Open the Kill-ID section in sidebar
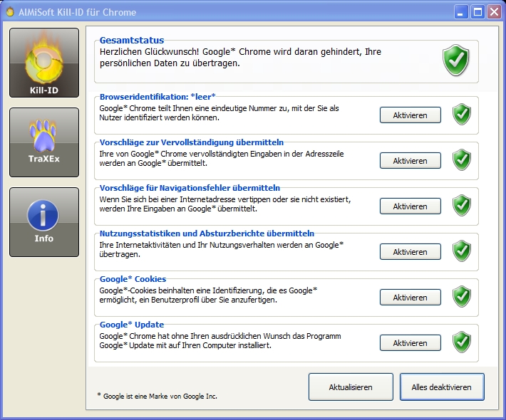 (44, 63)
